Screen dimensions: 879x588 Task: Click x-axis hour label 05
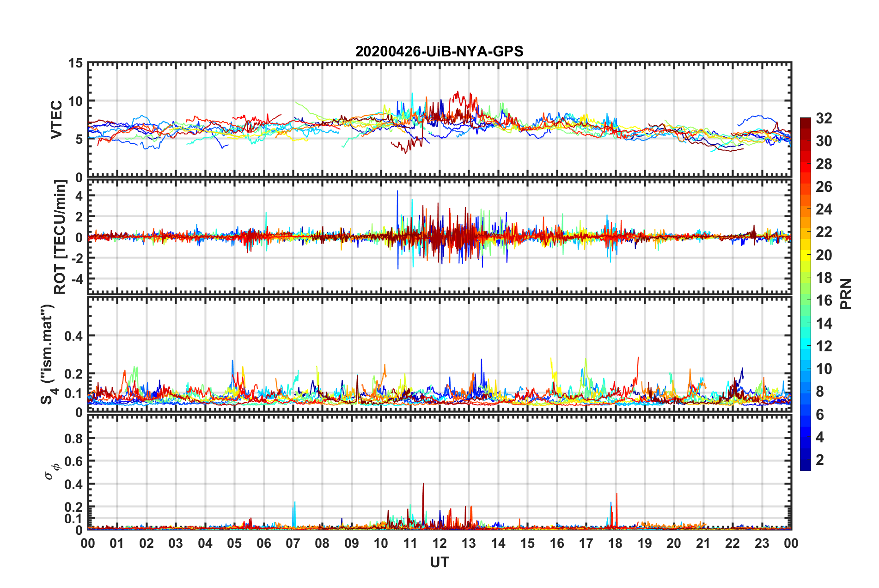pyautogui.click(x=234, y=543)
